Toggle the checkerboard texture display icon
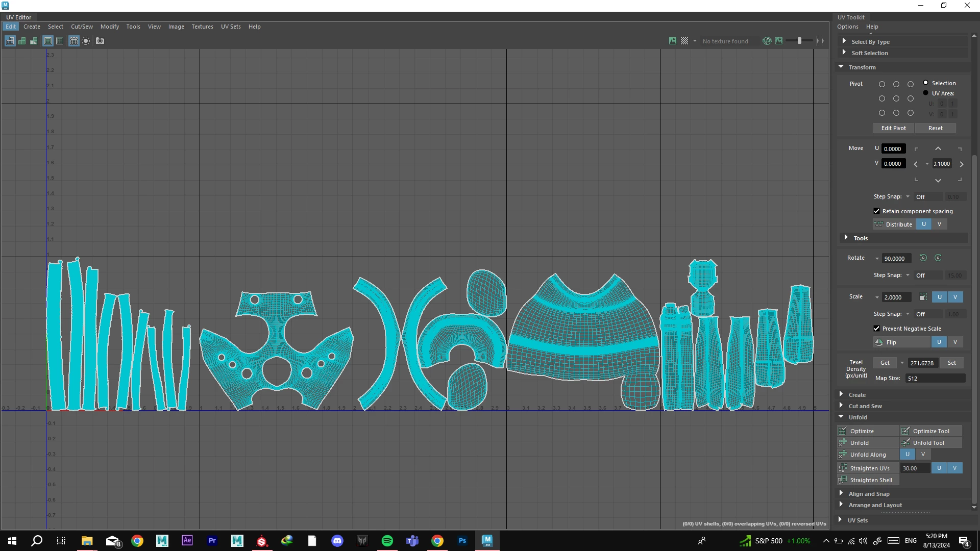This screenshot has height=551, width=980. click(684, 41)
